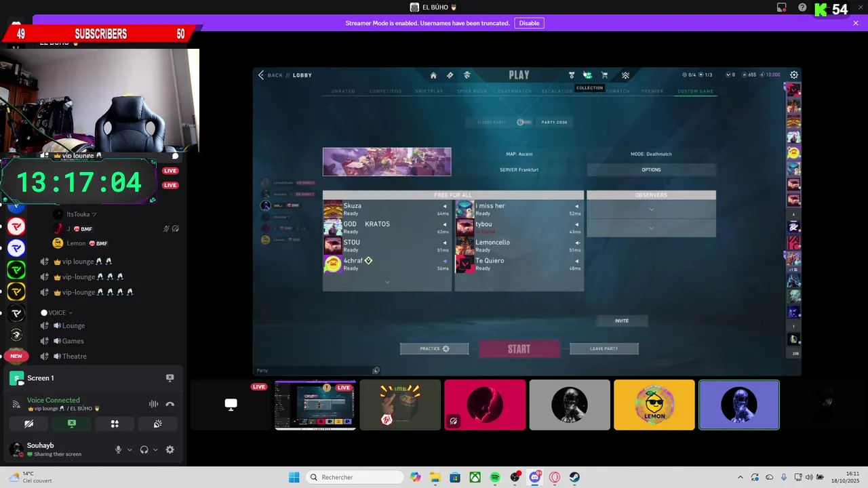
Task: Open the Spotify icon in the taskbar
Action: (x=495, y=477)
